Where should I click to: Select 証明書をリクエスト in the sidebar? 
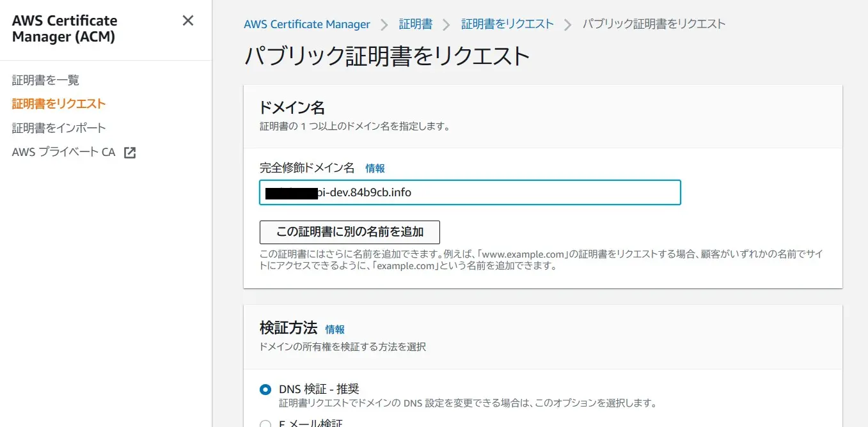click(59, 104)
